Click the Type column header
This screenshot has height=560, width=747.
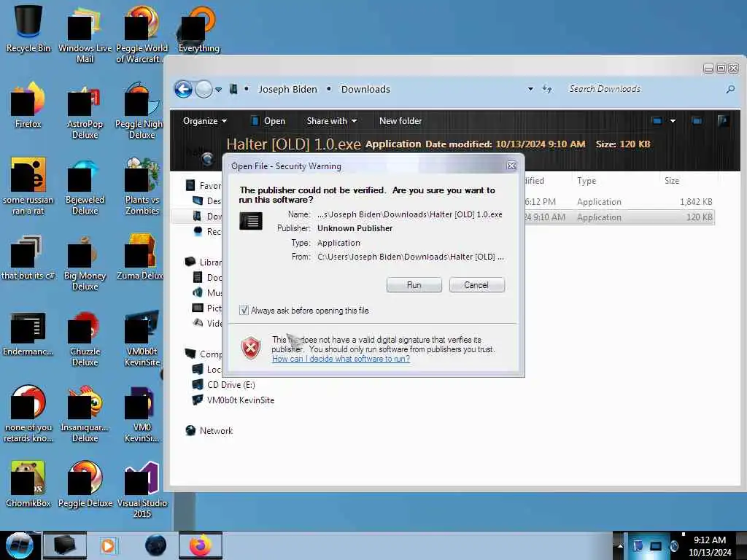587,181
